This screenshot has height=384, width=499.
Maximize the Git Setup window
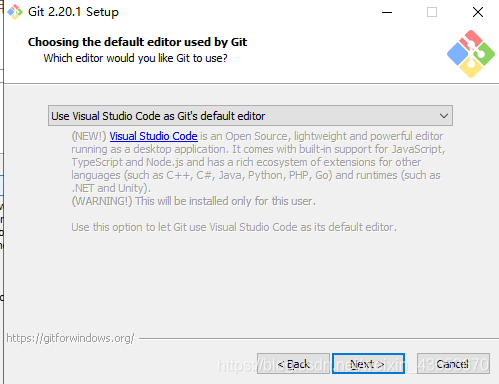point(432,12)
